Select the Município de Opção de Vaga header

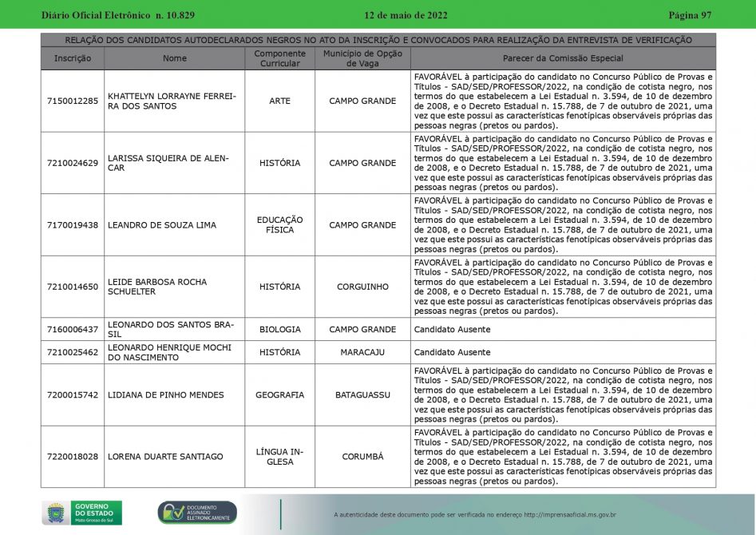pyautogui.click(x=362, y=58)
